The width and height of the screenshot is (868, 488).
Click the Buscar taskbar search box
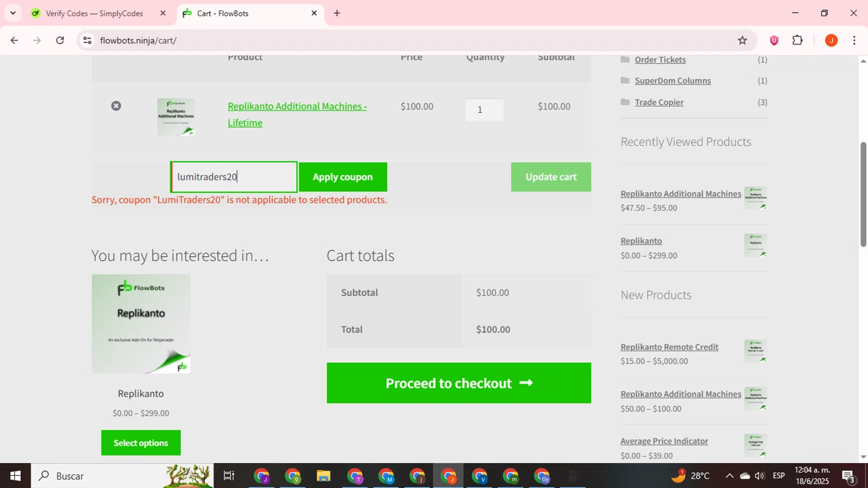tap(122, 476)
